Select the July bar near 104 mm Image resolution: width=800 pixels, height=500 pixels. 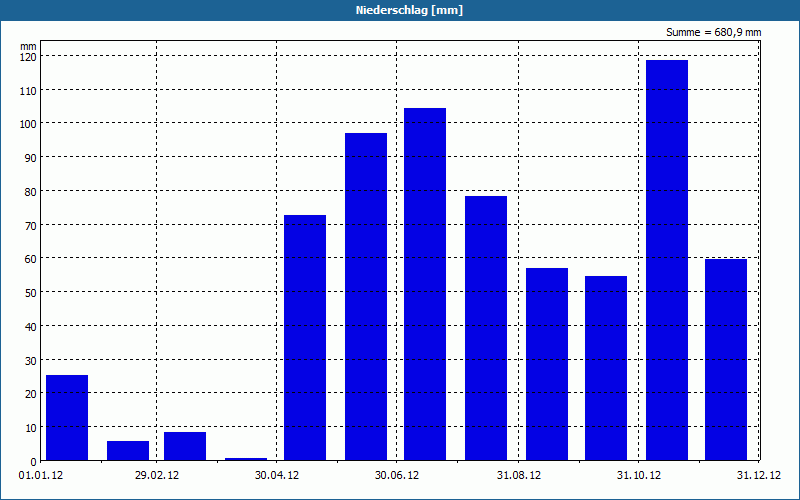pyautogui.click(x=425, y=284)
